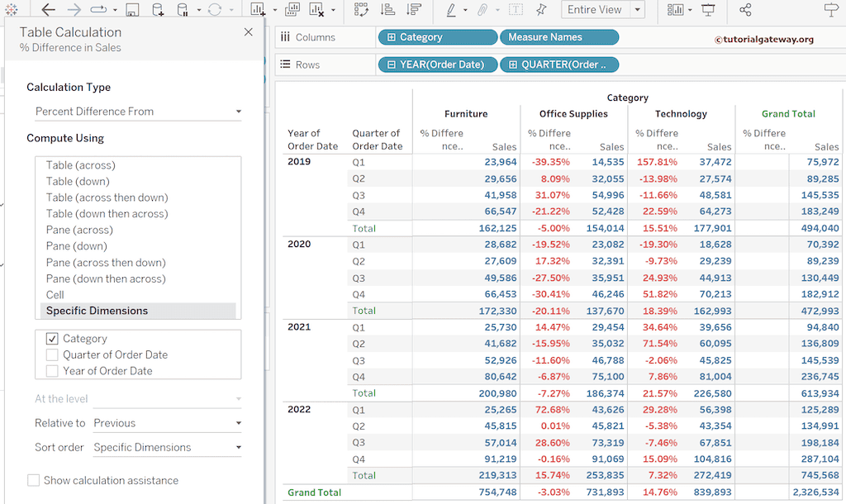
Task: Click the Add new data source icon
Action: coord(158,10)
